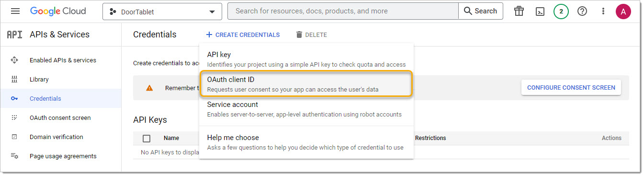Viewport: 644px width, 176px height.
Task: Choose API key credential option
Action: [306, 59]
